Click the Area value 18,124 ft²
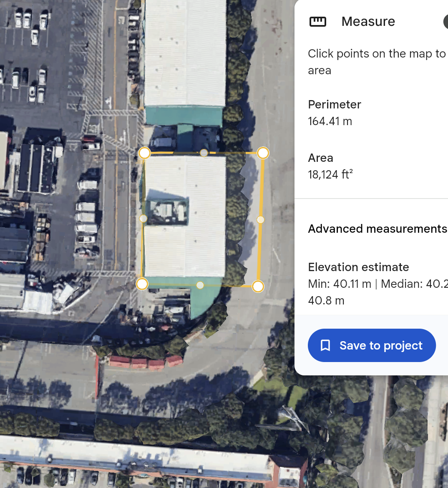Screen dimensions: 448x488 [330, 175]
